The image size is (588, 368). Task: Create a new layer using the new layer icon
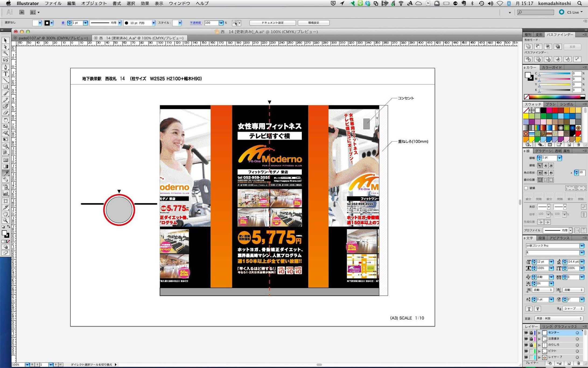(569, 364)
